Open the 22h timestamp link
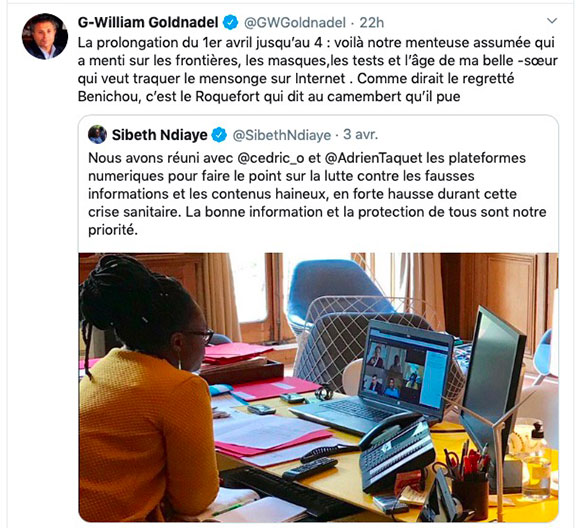Viewport: 580px width, 528px height. [x=372, y=23]
